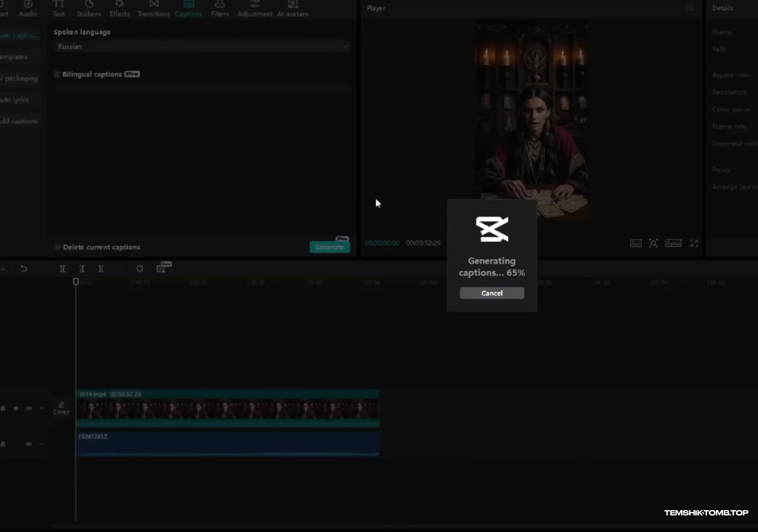758x532 pixels.
Task: Hide the video track with eye icon
Action: click(16, 408)
